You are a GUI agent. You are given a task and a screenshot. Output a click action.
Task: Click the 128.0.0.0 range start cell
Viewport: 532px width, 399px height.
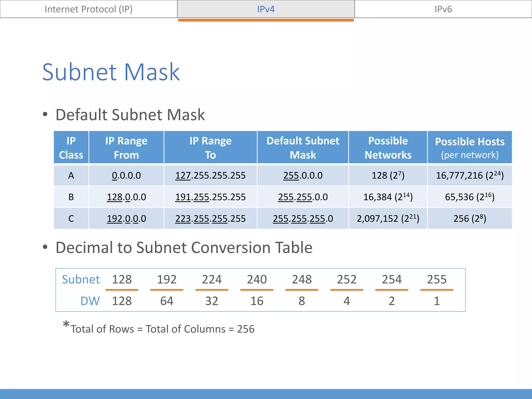click(x=126, y=197)
